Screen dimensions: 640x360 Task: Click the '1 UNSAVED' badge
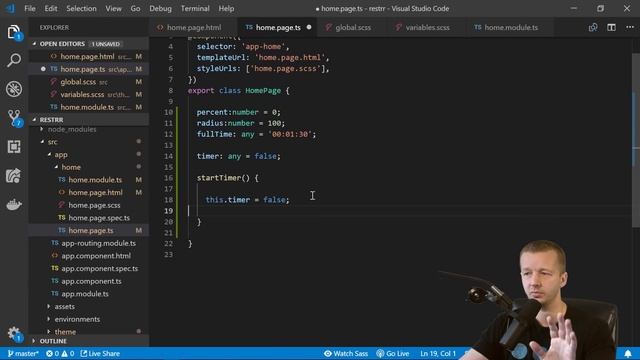point(106,44)
